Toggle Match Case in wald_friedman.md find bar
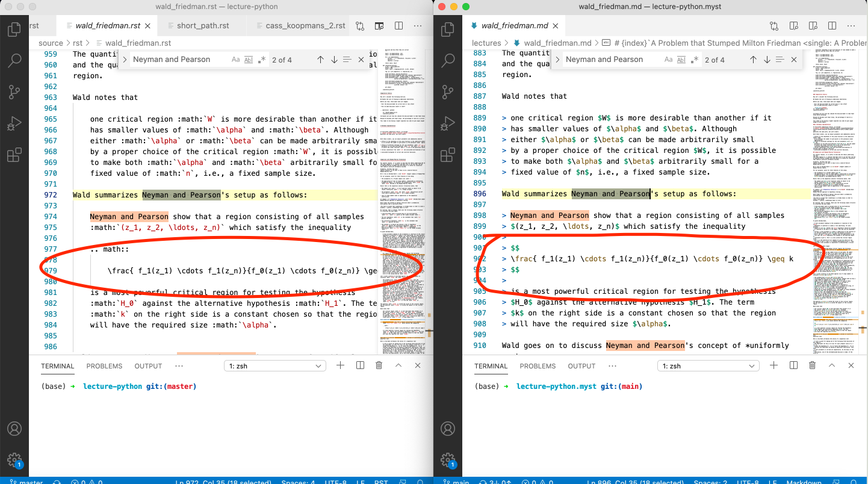 669,60
